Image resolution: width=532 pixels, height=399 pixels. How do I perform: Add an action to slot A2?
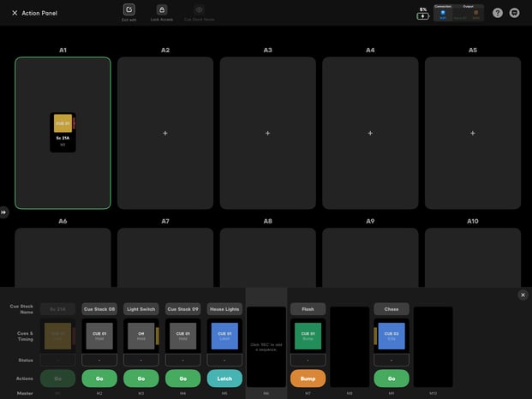click(165, 134)
